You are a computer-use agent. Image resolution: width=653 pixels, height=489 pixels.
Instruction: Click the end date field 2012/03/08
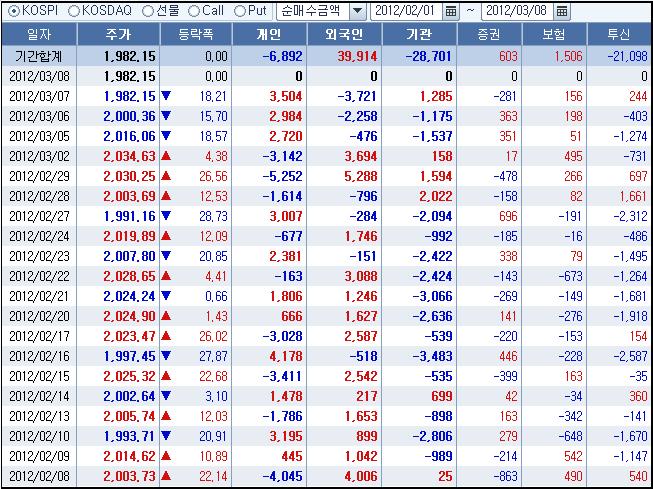[518, 11]
